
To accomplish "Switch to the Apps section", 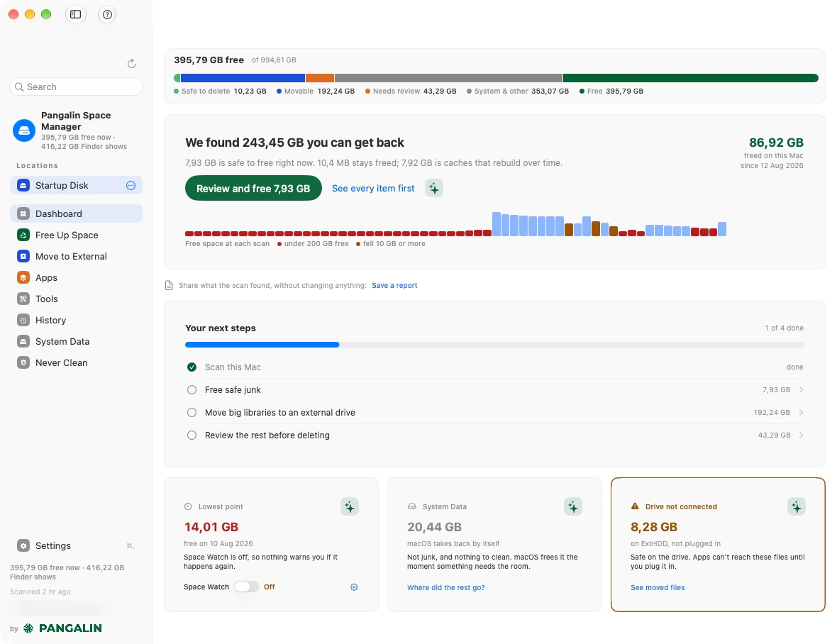I will click(76, 277).
